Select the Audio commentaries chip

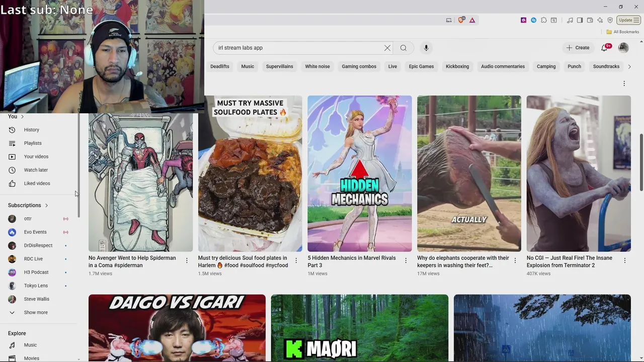pos(503,66)
